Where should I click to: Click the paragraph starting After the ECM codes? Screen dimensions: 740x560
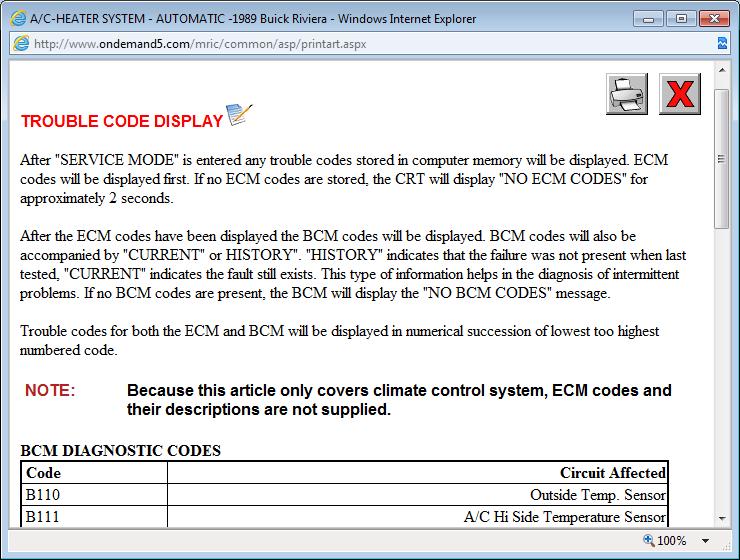tap(353, 264)
